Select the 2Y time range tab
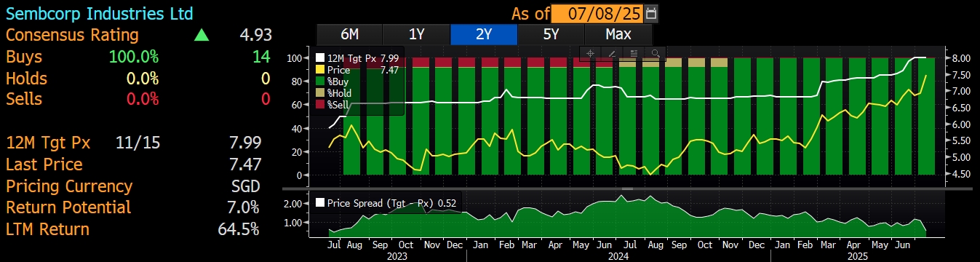Screen dimensions: 980x262 pos(484,34)
